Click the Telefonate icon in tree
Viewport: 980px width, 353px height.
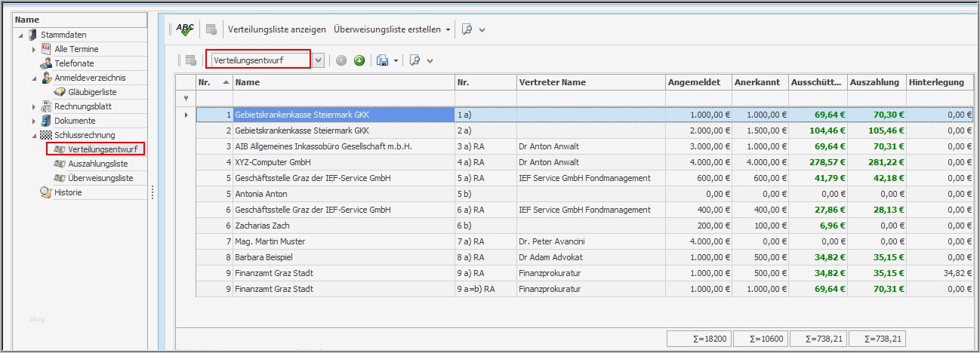pos(46,63)
